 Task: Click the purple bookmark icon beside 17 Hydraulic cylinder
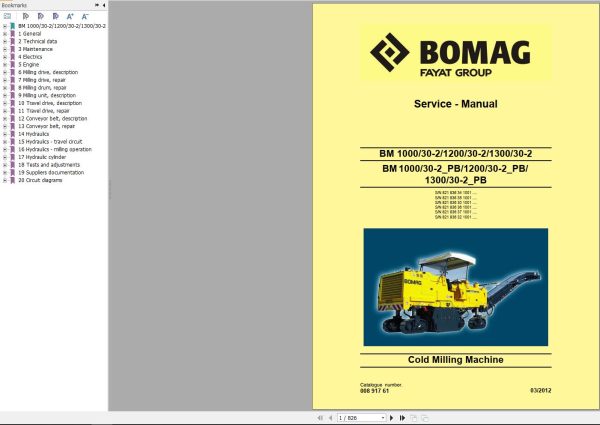click(x=12, y=157)
